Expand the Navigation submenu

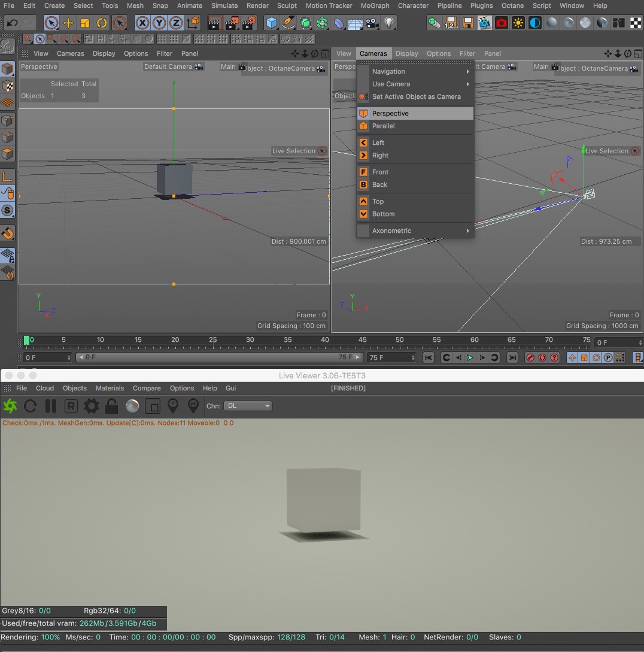[x=415, y=71]
